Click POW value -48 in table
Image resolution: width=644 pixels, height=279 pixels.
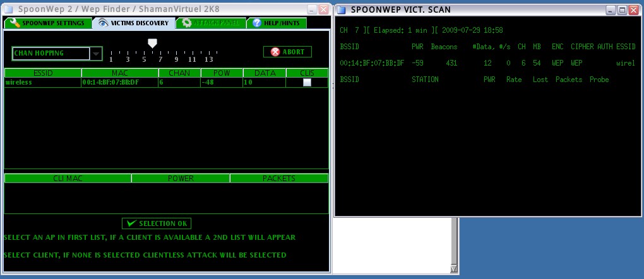pyautogui.click(x=222, y=83)
